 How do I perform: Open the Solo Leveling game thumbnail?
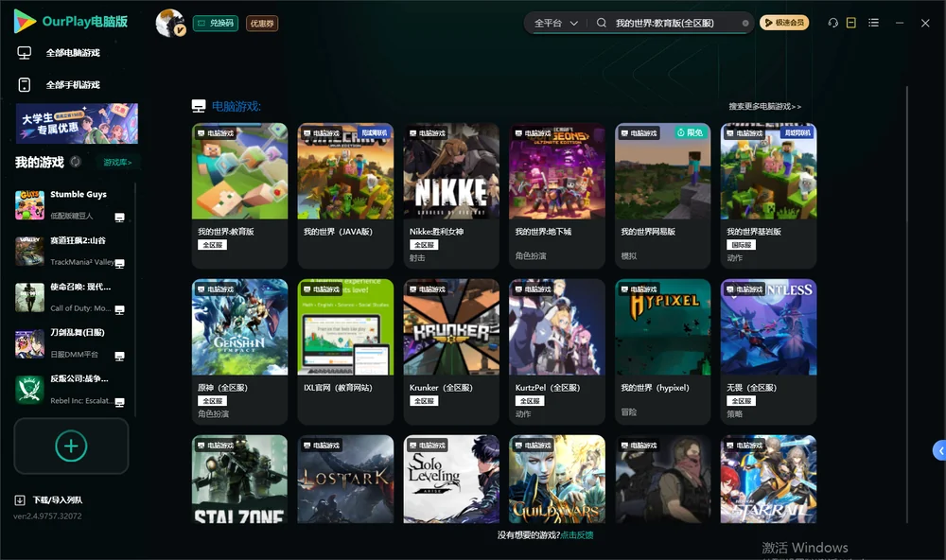tap(451, 480)
